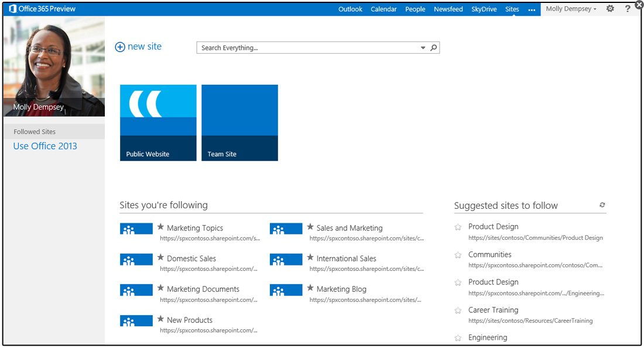Open the suggested Career Training link
Screen dimensions: 644x348
coord(494,310)
